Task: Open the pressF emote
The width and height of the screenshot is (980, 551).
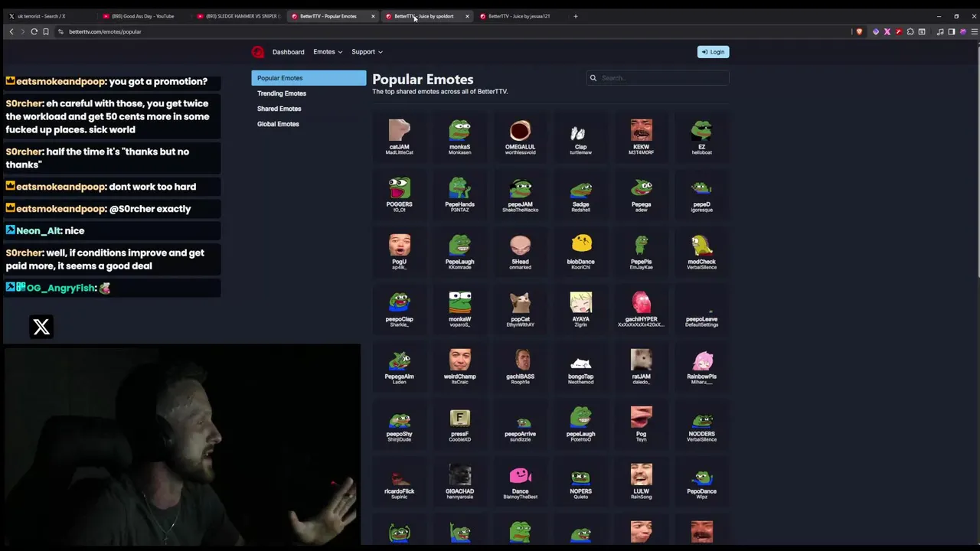Action: pyautogui.click(x=459, y=424)
